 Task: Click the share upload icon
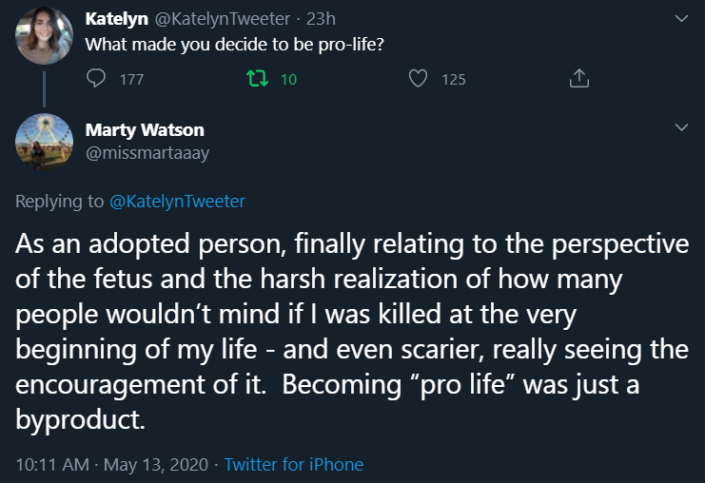pyautogui.click(x=578, y=79)
